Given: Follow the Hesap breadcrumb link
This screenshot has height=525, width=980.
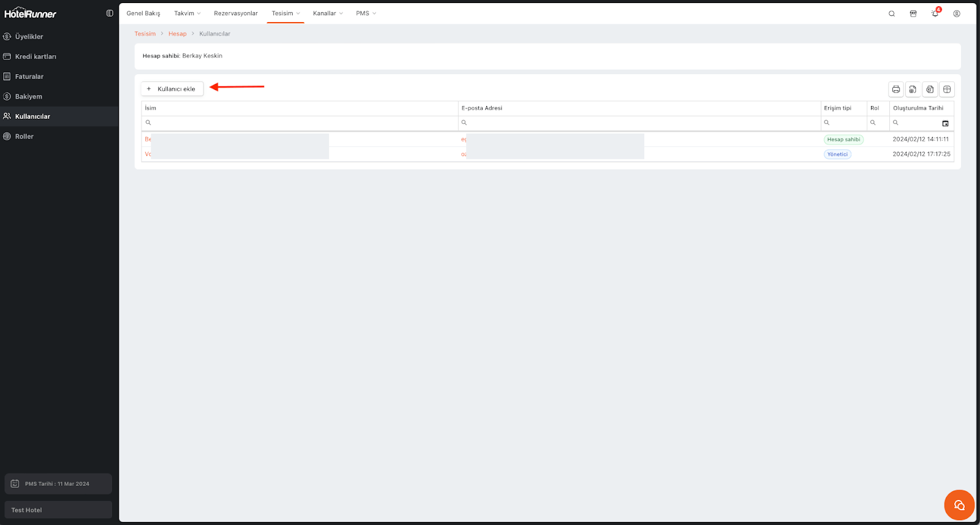Looking at the screenshot, I should 177,34.
